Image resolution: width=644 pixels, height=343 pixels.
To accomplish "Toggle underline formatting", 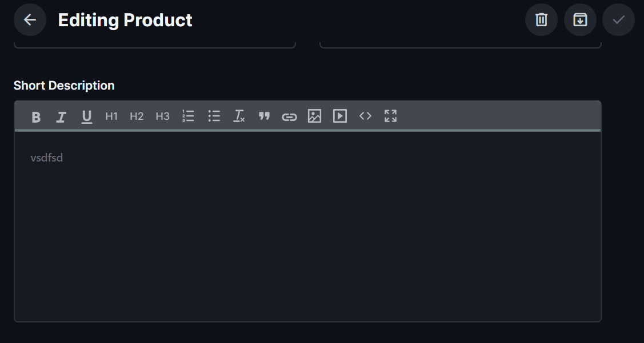I will 86,116.
